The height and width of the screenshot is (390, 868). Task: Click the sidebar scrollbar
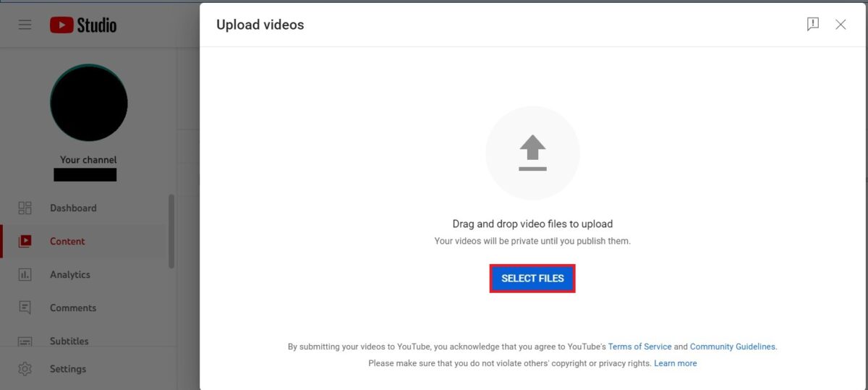[x=171, y=231]
